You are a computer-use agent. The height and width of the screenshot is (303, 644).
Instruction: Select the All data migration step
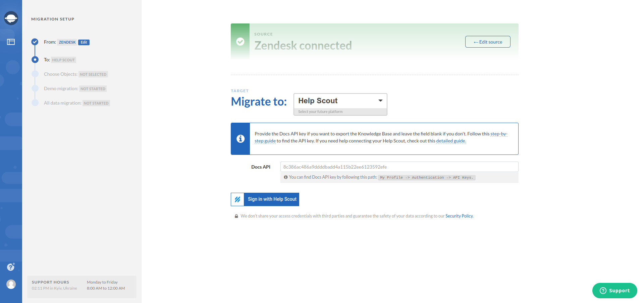click(x=63, y=103)
